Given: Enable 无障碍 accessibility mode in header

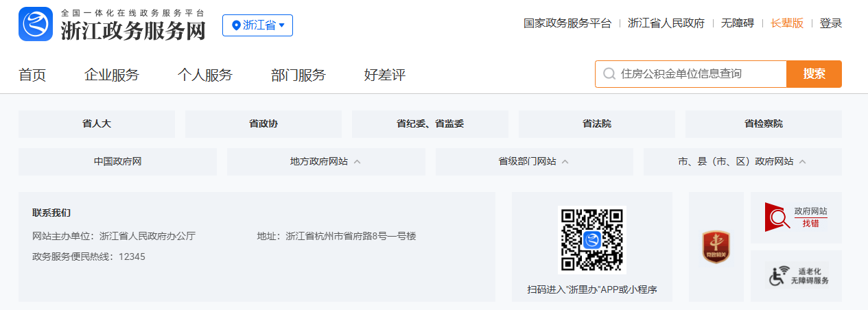Looking at the screenshot, I should click(737, 23).
